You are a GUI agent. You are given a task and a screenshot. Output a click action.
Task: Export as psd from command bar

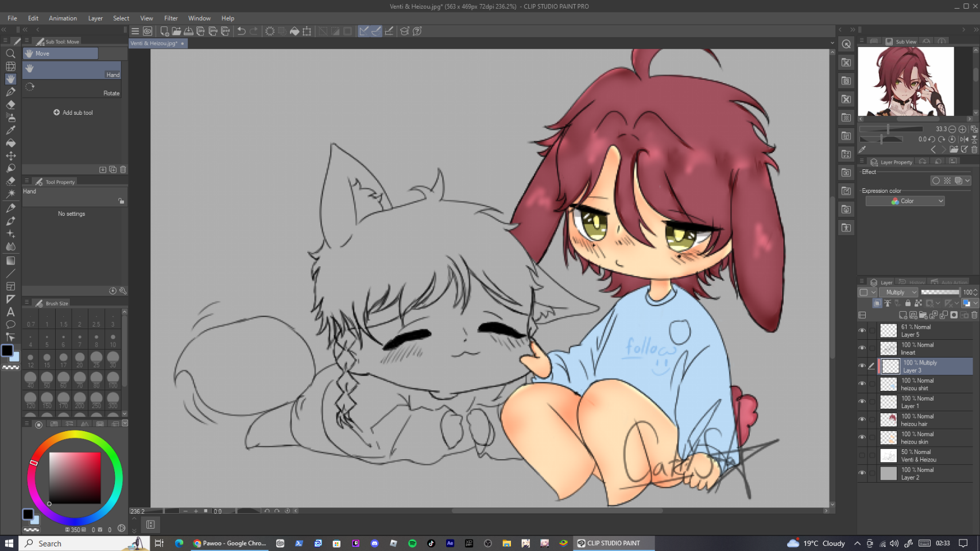pos(225,32)
